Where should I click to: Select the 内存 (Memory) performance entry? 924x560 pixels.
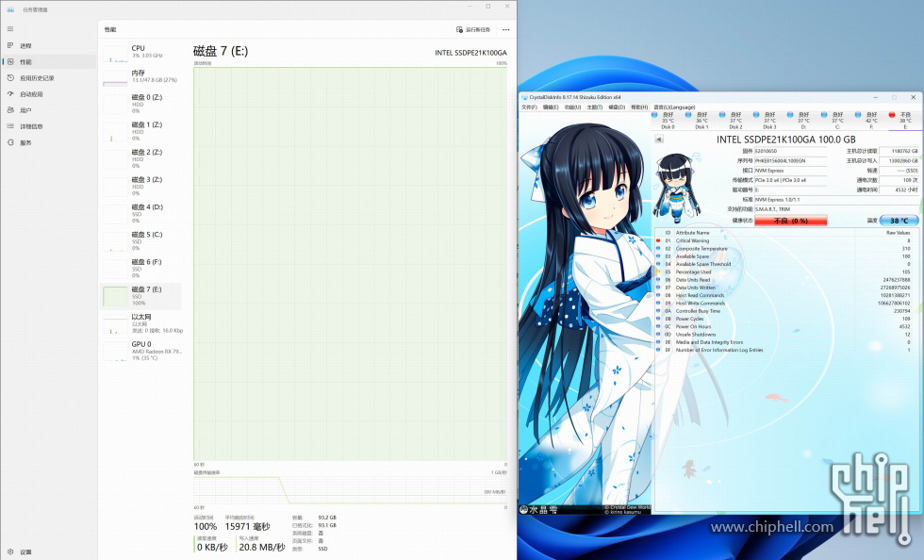tap(141, 76)
